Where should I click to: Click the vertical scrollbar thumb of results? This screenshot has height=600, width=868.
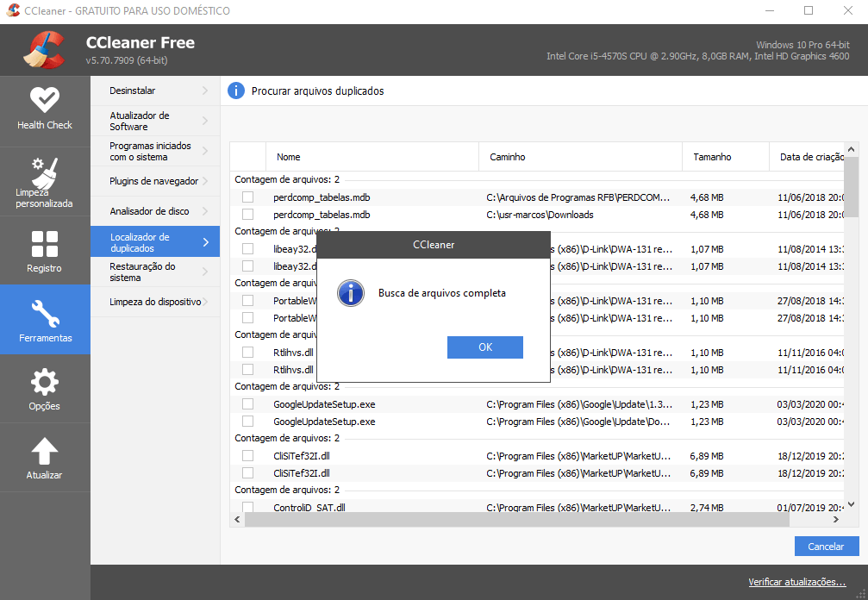tap(851, 187)
